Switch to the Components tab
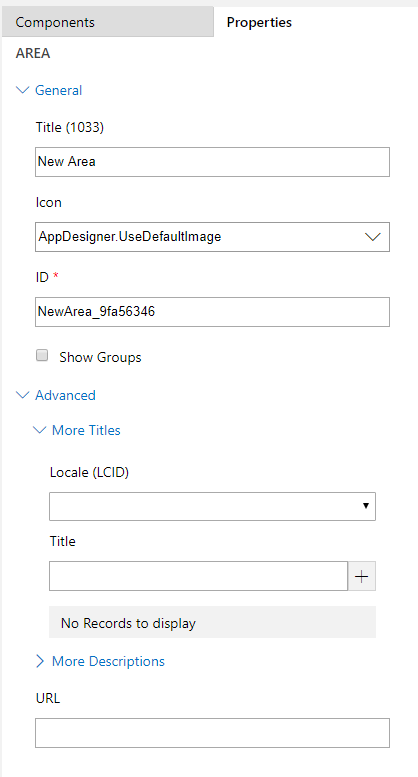The width and height of the screenshot is (418, 777). click(107, 22)
